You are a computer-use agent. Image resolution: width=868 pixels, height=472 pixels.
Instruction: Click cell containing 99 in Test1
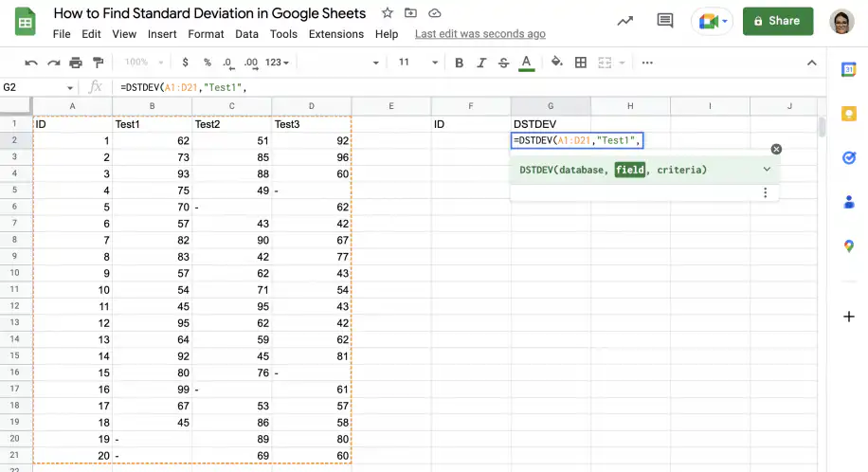(152, 390)
